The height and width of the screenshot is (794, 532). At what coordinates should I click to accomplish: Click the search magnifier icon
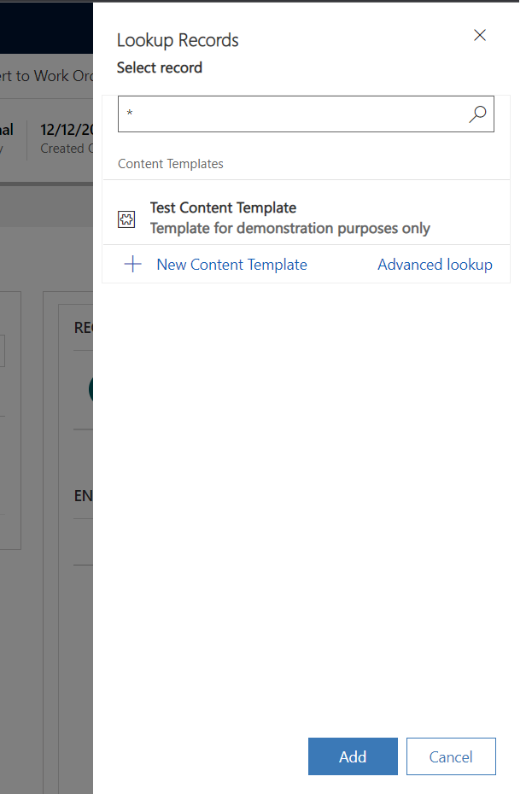click(477, 114)
